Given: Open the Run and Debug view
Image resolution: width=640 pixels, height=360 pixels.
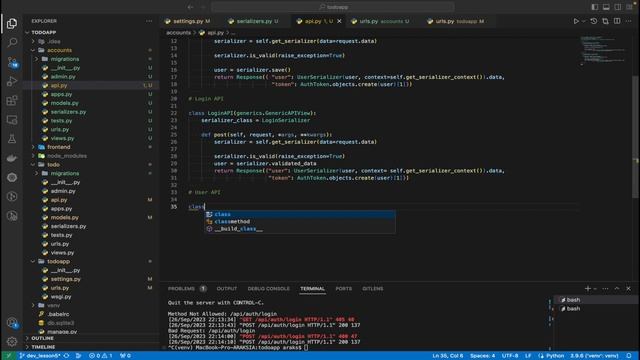Looking at the screenshot, I should pyautogui.click(x=12, y=81).
